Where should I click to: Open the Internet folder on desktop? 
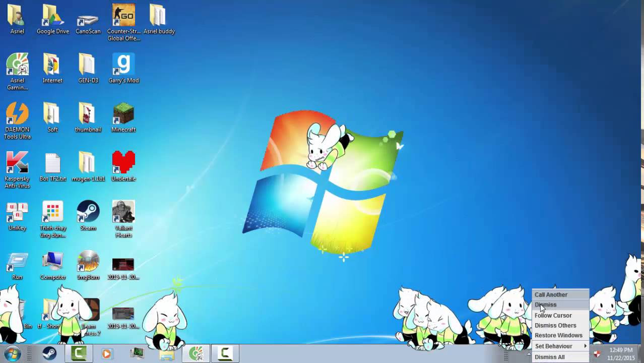(x=52, y=69)
